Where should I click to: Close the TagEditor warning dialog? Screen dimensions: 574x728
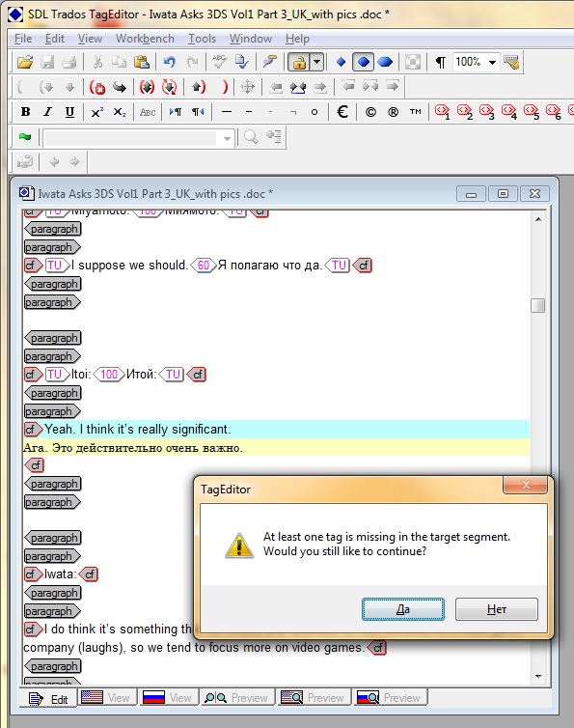tap(525, 486)
